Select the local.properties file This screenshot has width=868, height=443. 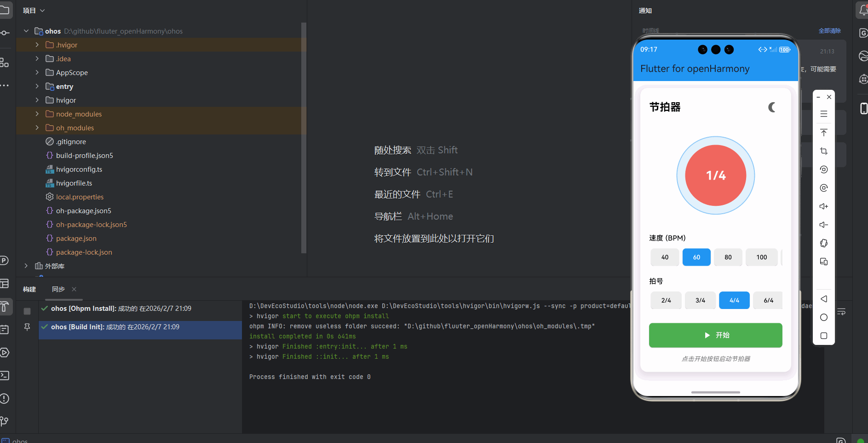click(x=80, y=197)
